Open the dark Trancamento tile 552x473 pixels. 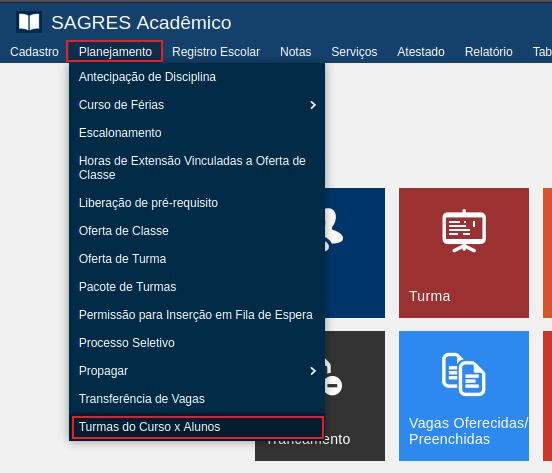[x=355, y=396]
